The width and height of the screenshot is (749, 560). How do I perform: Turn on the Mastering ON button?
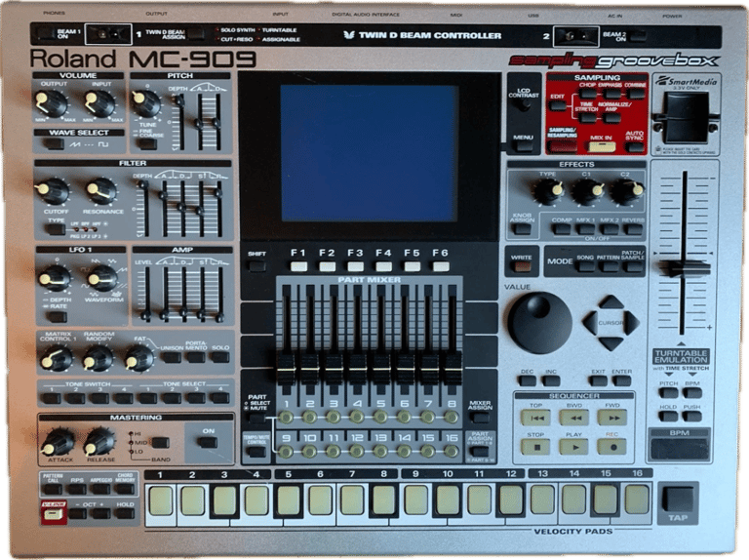209,442
